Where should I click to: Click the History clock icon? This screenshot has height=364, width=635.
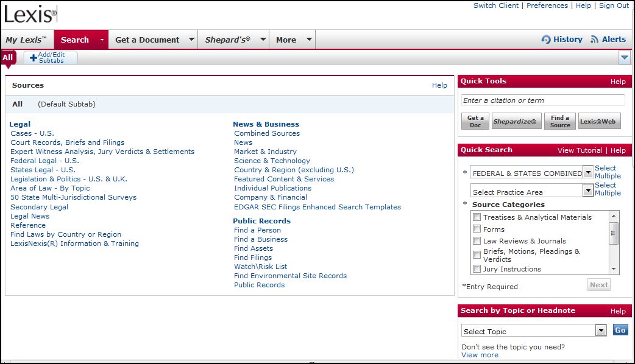tap(546, 40)
